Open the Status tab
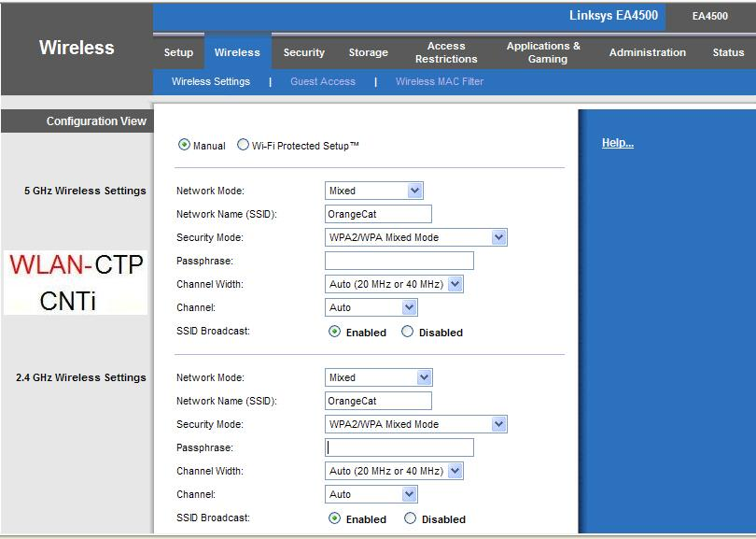756x539 pixels. [728, 52]
